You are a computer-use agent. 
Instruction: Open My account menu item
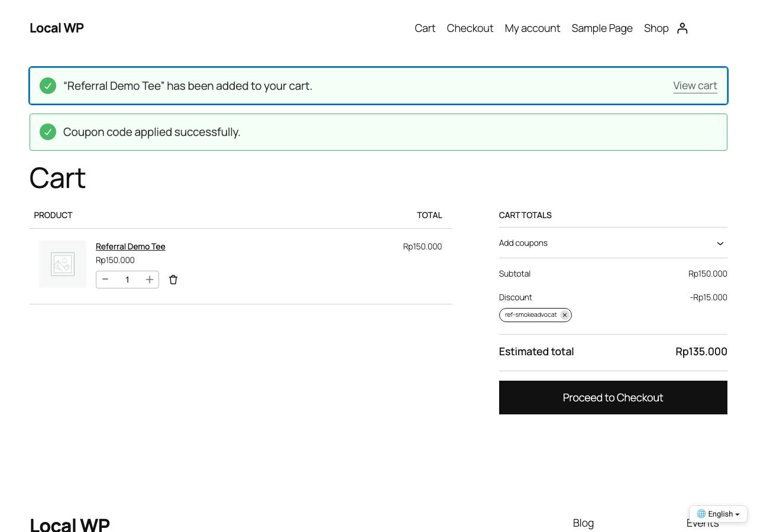click(532, 28)
